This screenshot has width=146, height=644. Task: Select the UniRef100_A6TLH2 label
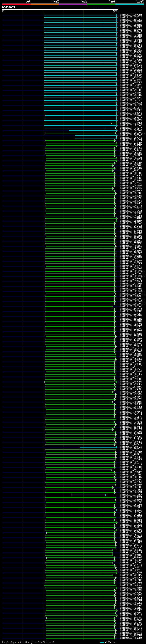[131, 487]
